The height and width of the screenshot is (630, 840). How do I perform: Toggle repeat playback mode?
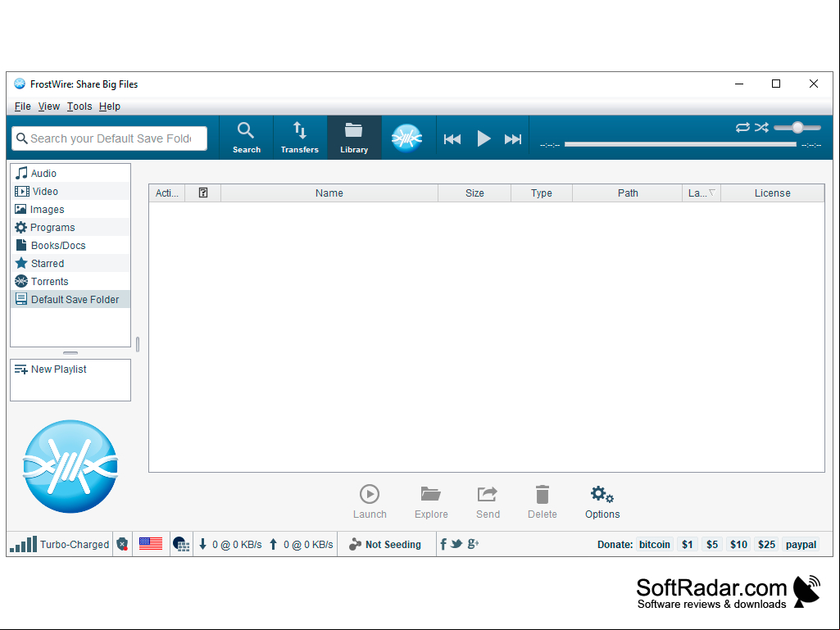point(742,128)
